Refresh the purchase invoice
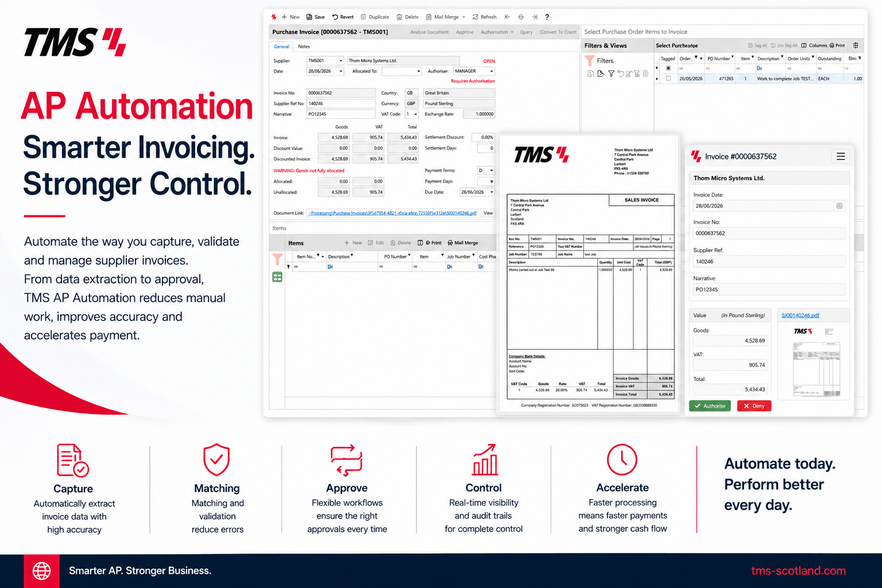 click(x=485, y=17)
